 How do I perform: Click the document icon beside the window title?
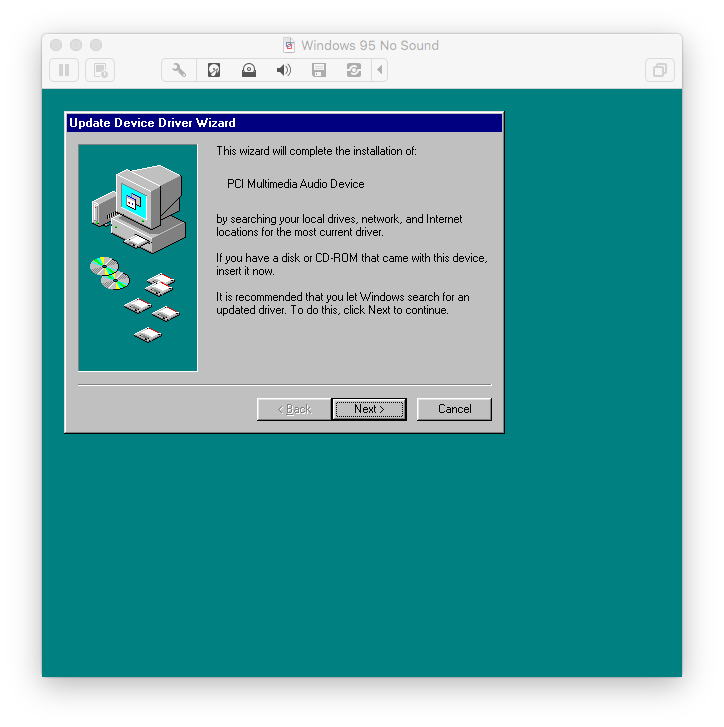point(290,45)
